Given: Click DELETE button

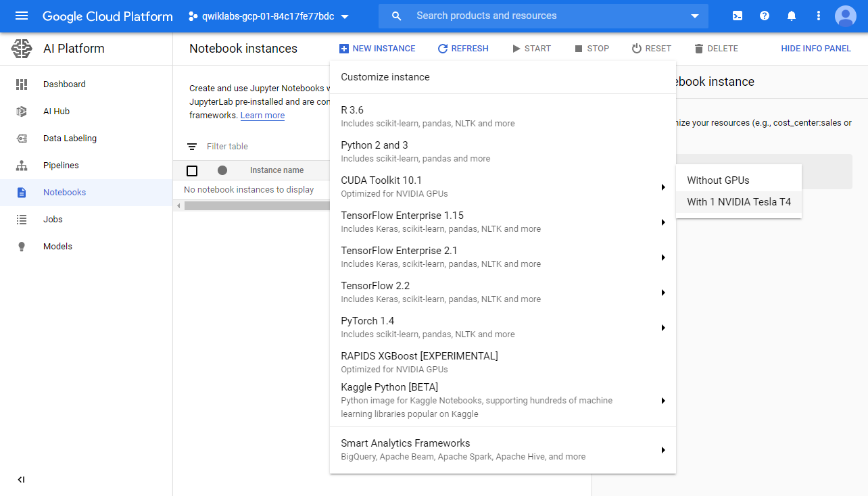Looking at the screenshot, I should tap(716, 49).
